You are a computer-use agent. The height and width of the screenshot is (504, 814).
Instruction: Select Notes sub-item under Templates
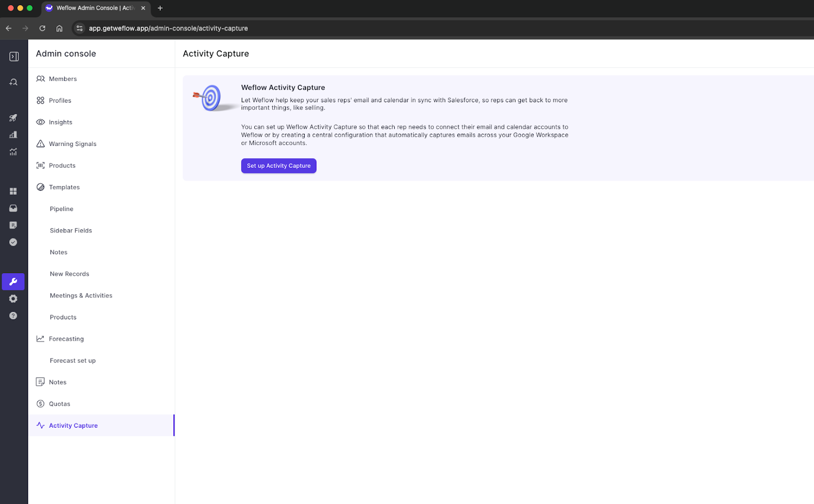pos(101,252)
